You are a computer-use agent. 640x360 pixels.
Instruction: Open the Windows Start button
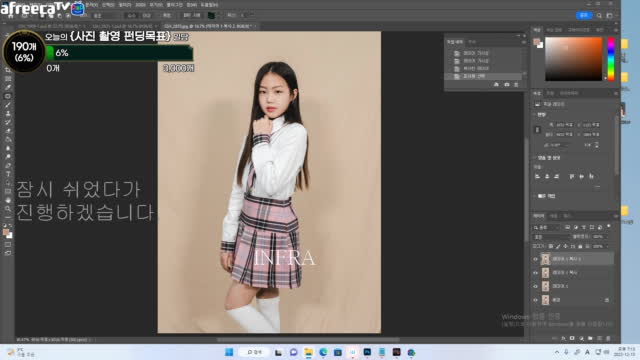(x=229, y=352)
